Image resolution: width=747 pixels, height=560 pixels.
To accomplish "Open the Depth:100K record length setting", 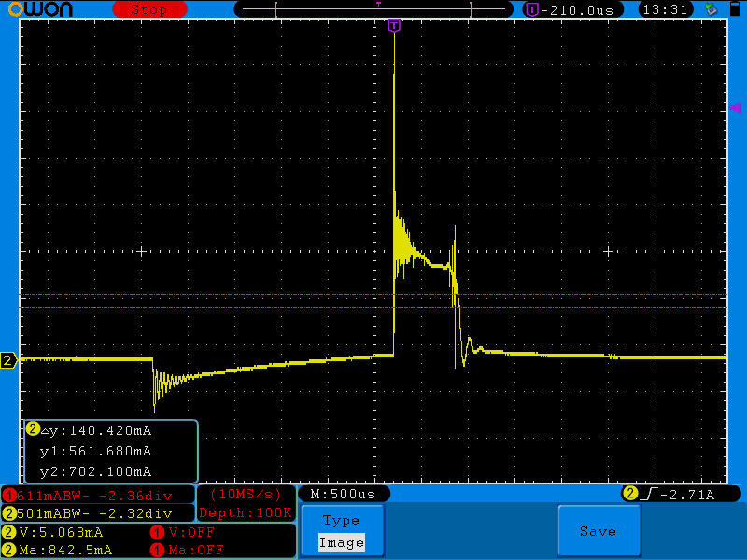I will click(246, 512).
